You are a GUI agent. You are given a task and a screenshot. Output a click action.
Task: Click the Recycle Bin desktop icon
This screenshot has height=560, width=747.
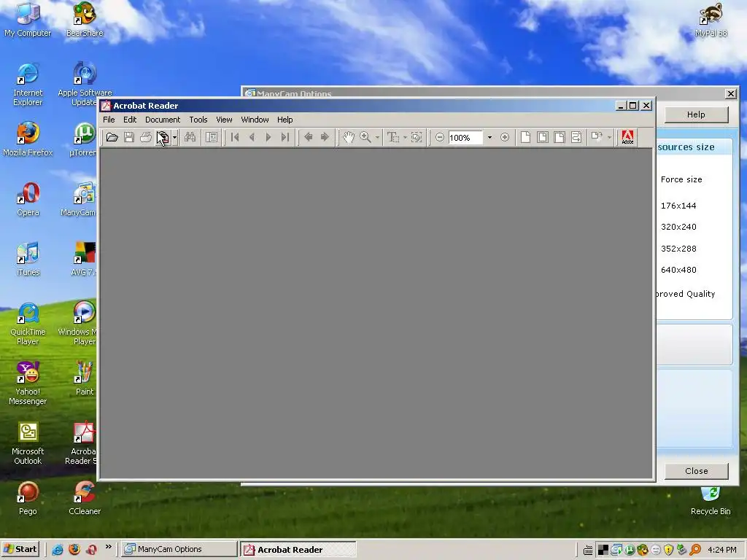[711, 501]
